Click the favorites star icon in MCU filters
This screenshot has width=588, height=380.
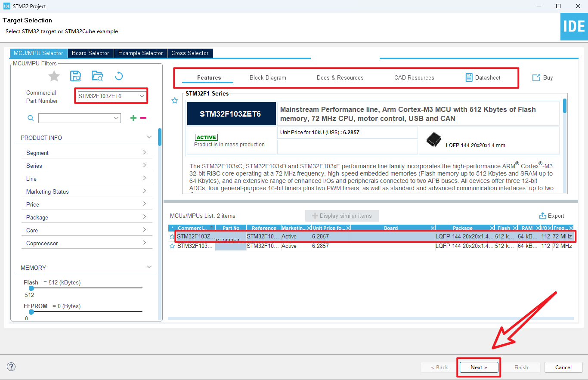(54, 77)
